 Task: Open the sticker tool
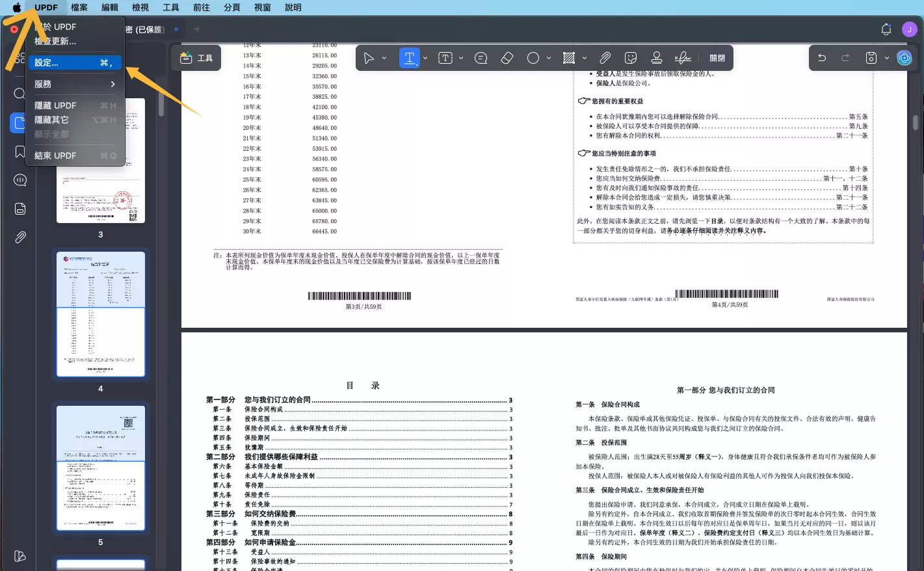(x=631, y=58)
